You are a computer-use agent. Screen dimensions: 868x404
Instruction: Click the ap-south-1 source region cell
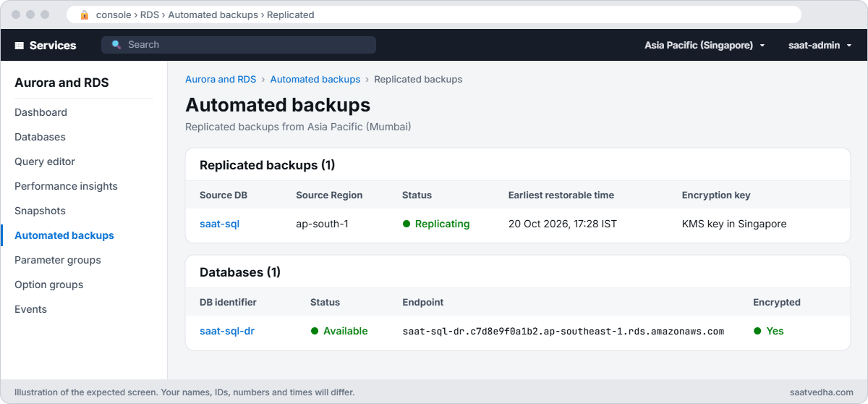point(322,224)
